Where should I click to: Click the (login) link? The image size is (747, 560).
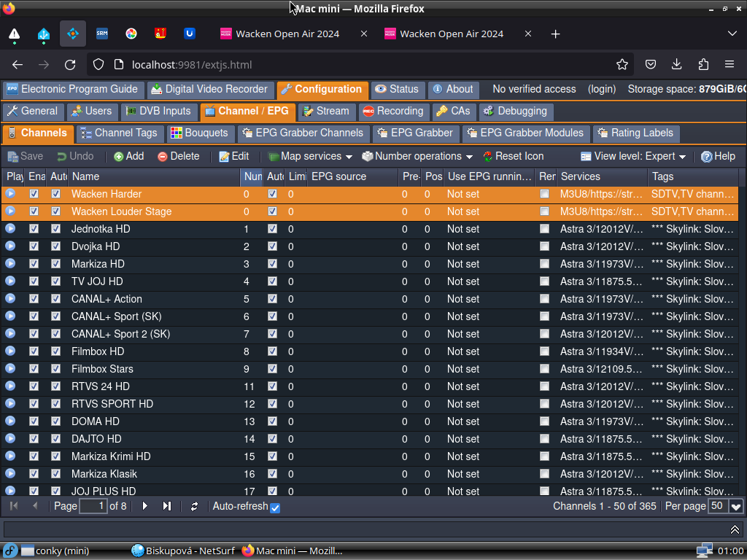pos(602,89)
